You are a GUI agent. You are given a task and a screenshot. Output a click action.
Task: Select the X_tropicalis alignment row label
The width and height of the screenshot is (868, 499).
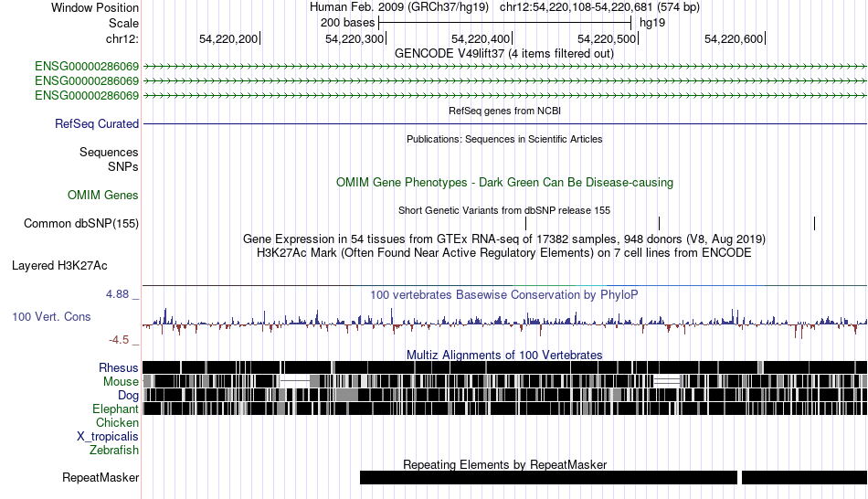coord(108,437)
